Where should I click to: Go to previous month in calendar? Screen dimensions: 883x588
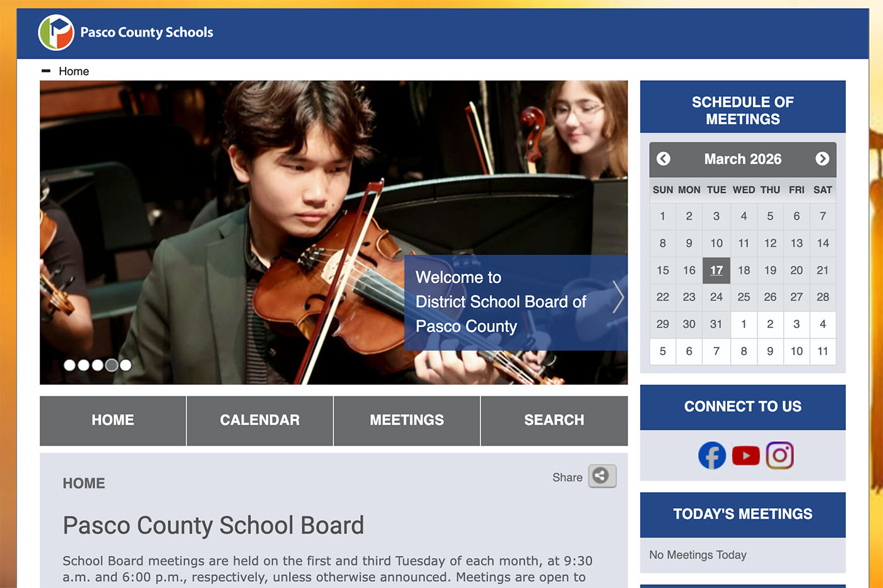(664, 159)
